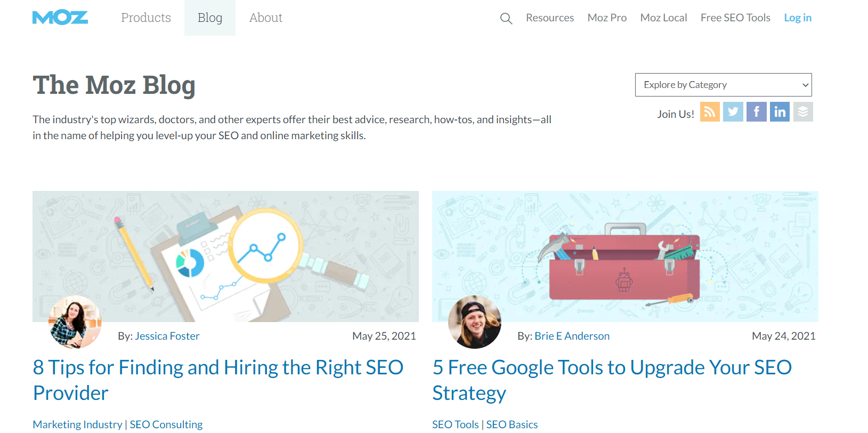
Task: Click the Resources navigation item
Action: click(x=549, y=18)
